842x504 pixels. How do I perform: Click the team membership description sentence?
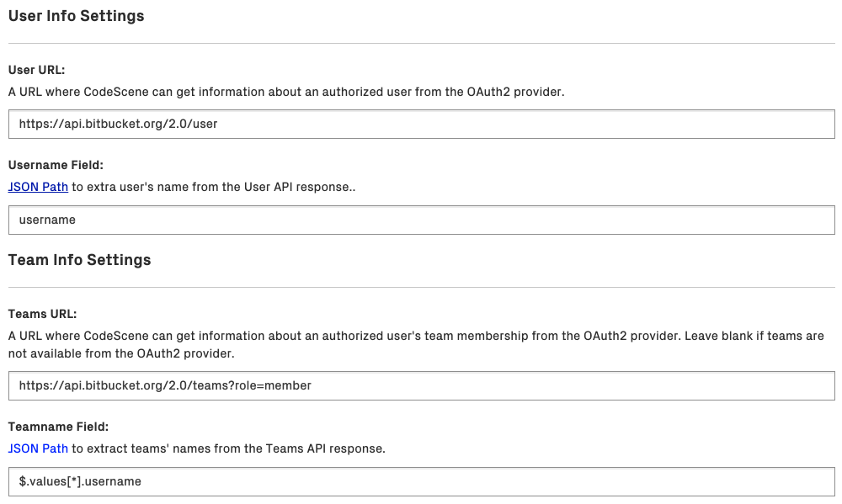(337, 337)
